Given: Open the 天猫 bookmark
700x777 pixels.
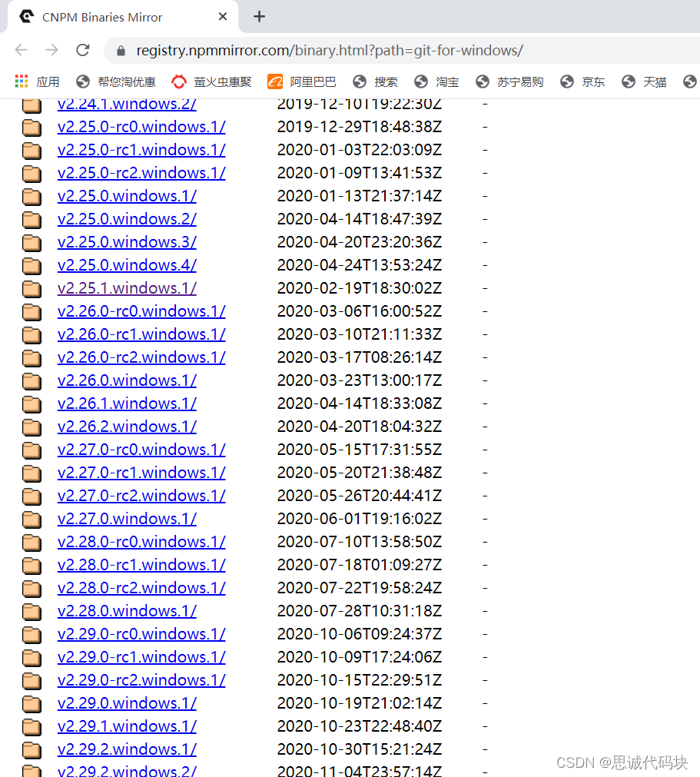Looking at the screenshot, I should pos(645,81).
